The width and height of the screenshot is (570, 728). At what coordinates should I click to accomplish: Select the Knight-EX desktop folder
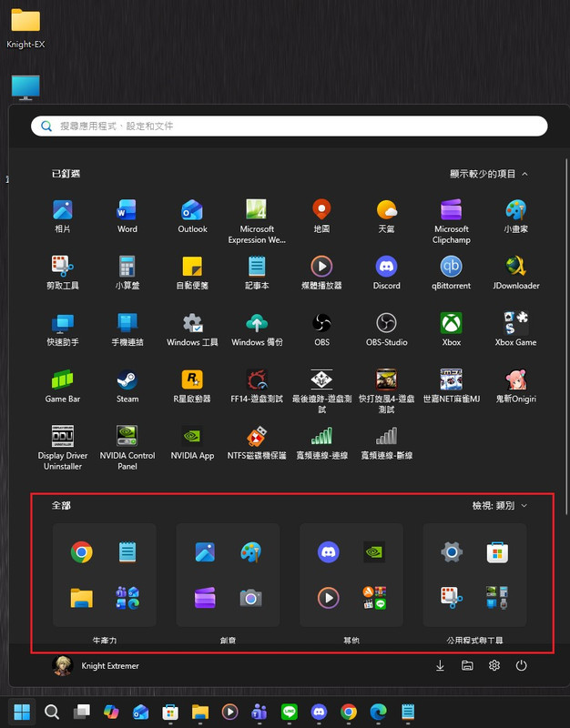pyautogui.click(x=25, y=28)
